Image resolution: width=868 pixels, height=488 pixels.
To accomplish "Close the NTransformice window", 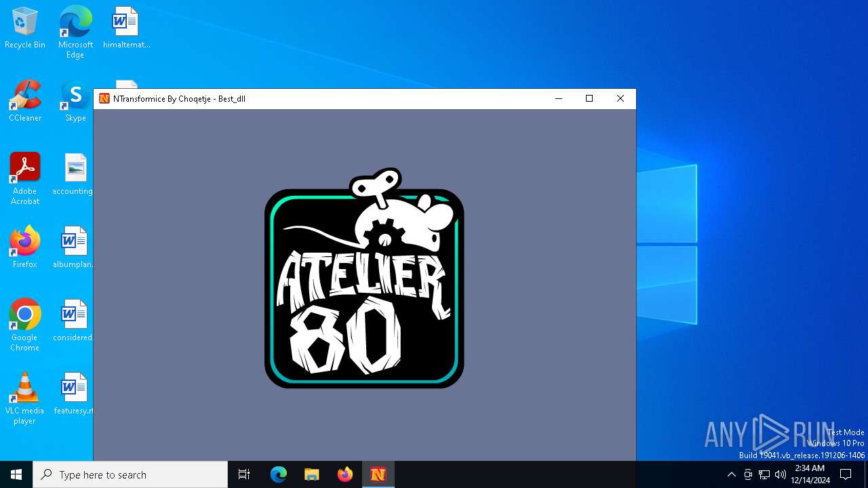I will (620, 99).
